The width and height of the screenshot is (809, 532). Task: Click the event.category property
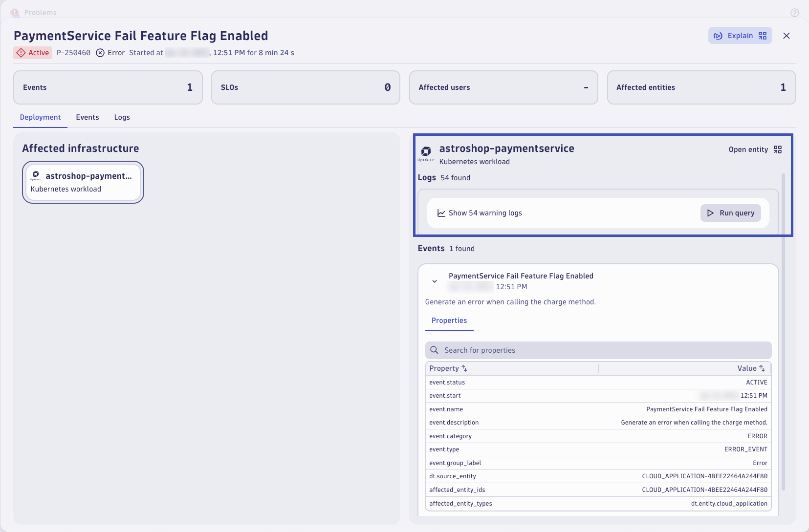click(x=451, y=436)
